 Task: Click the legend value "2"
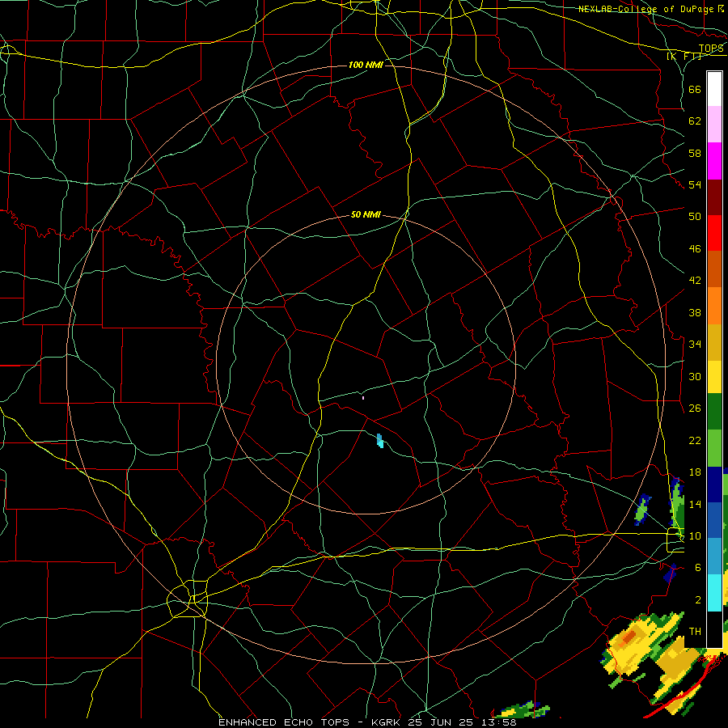pos(698,600)
